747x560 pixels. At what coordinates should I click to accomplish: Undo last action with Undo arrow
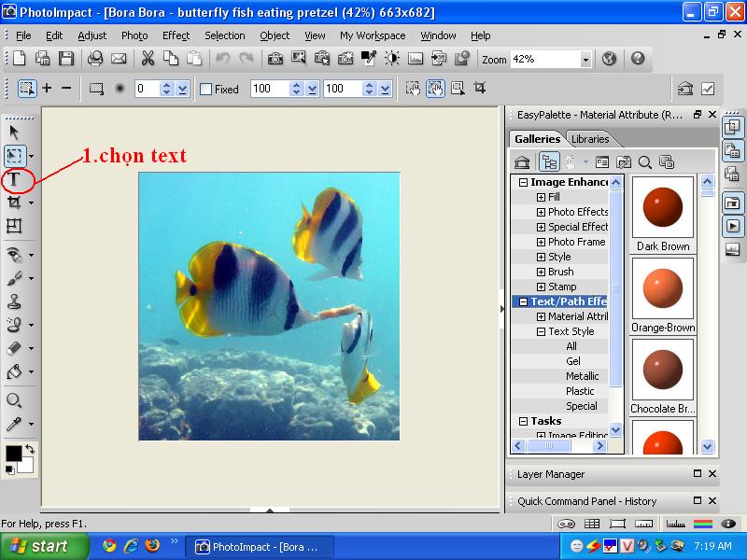coord(222,59)
